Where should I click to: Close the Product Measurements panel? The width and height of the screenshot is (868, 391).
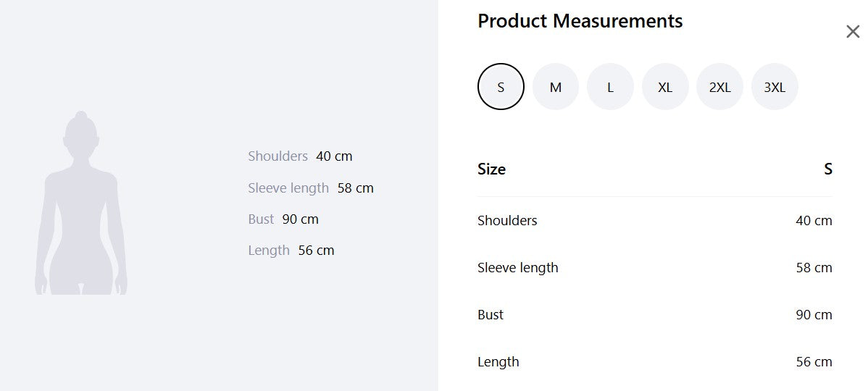pos(853,32)
